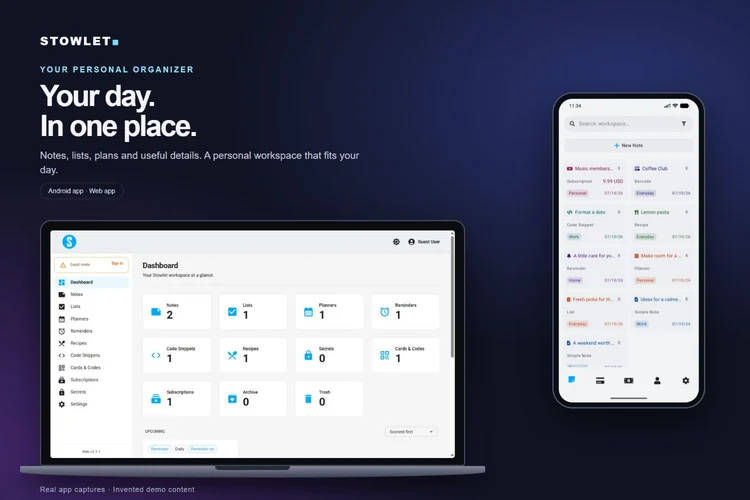Viewport: 750px width, 500px height.
Task: Click the Cards & Codes sidebar icon
Action: pyautogui.click(x=62, y=367)
